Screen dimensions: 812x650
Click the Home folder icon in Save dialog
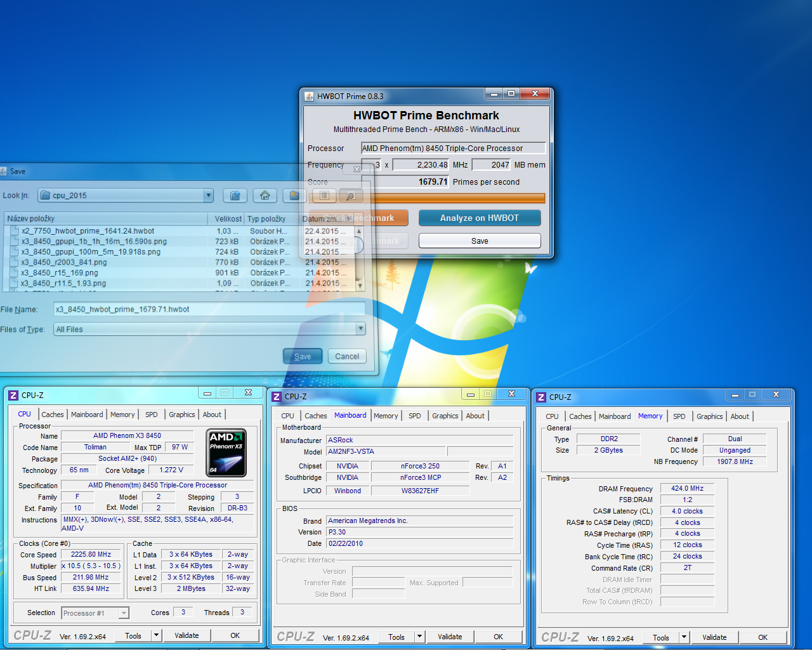point(265,196)
